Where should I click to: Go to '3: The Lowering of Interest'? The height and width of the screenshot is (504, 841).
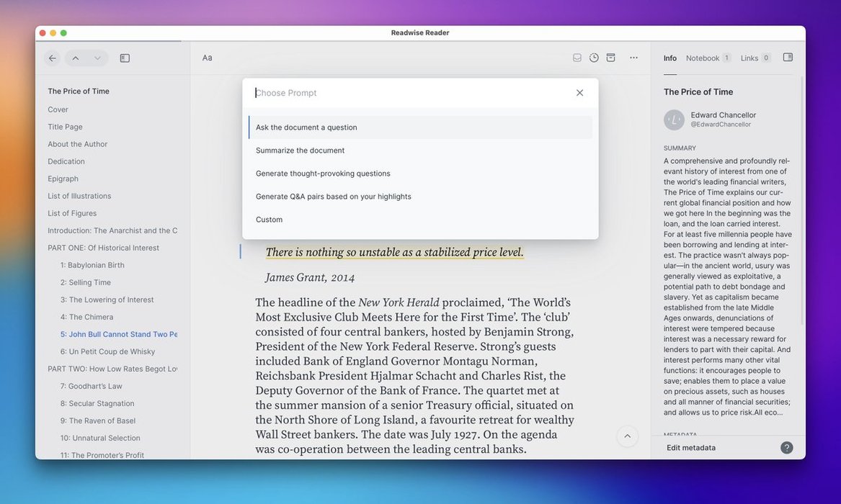(107, 300)
